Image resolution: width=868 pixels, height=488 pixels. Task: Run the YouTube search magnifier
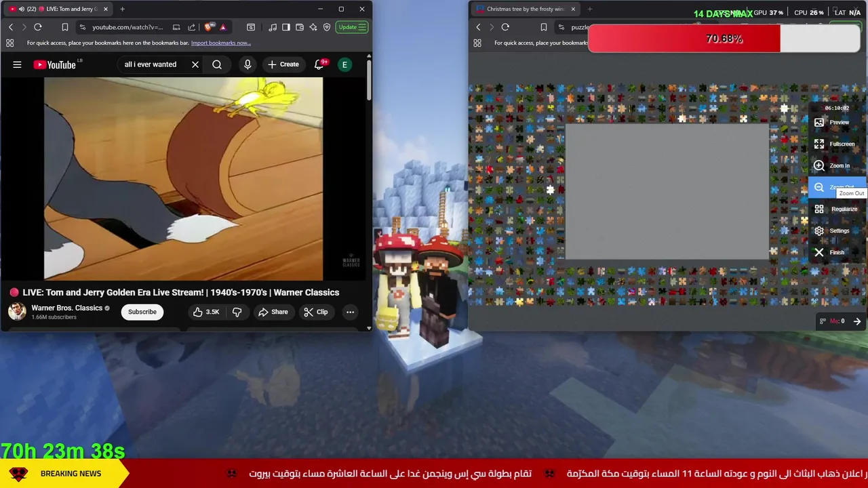point(217,64)
